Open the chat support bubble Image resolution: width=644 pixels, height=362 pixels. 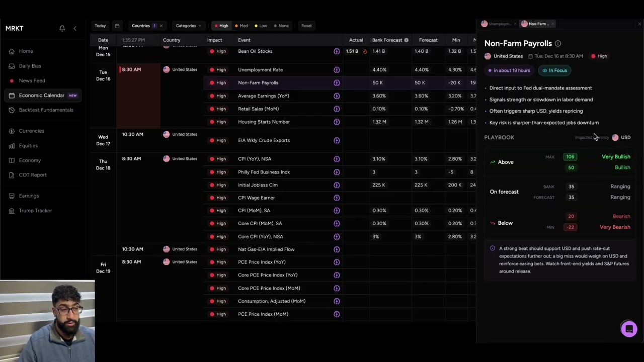(629, 329)
